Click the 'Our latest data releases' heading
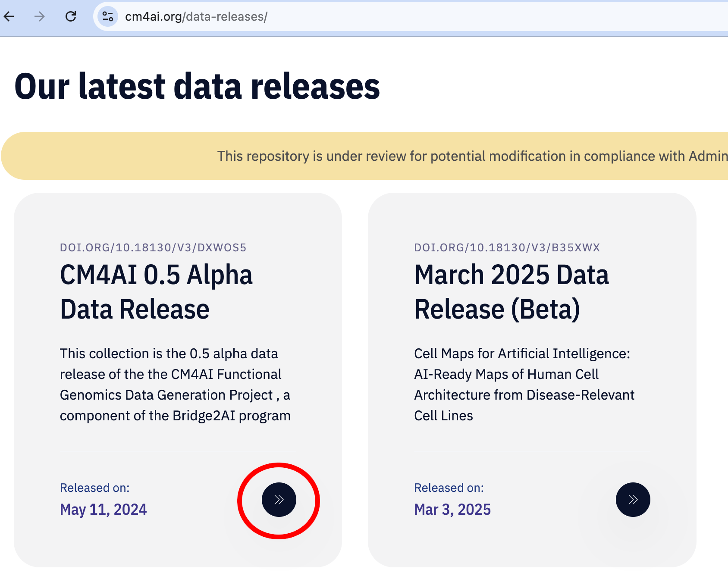Image resolution: width=728 pixels, height=582 pixels. coord(197,86)
